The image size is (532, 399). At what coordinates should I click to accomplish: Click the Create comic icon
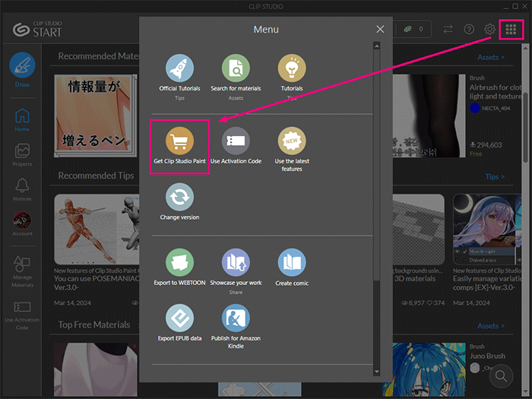click(292, 263)
